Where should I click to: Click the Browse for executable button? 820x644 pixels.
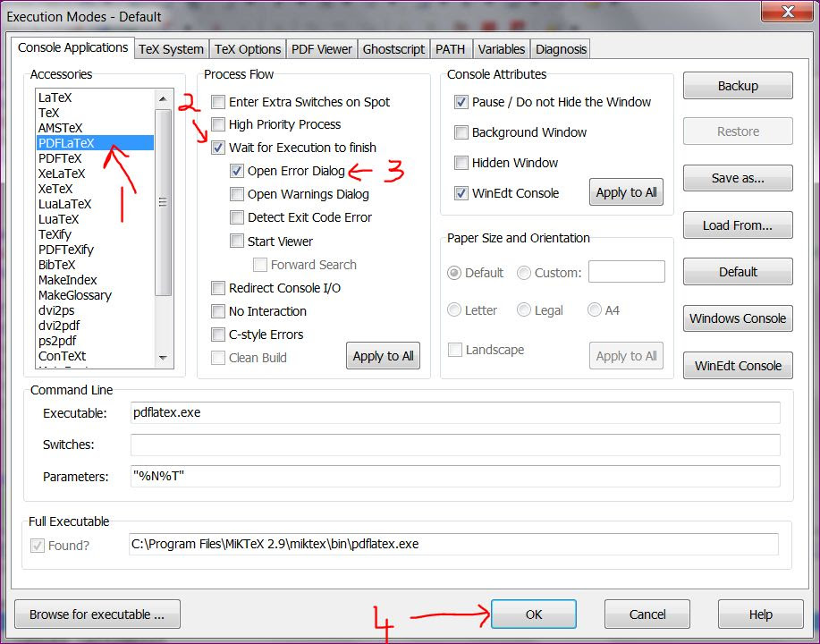(97, 614)
